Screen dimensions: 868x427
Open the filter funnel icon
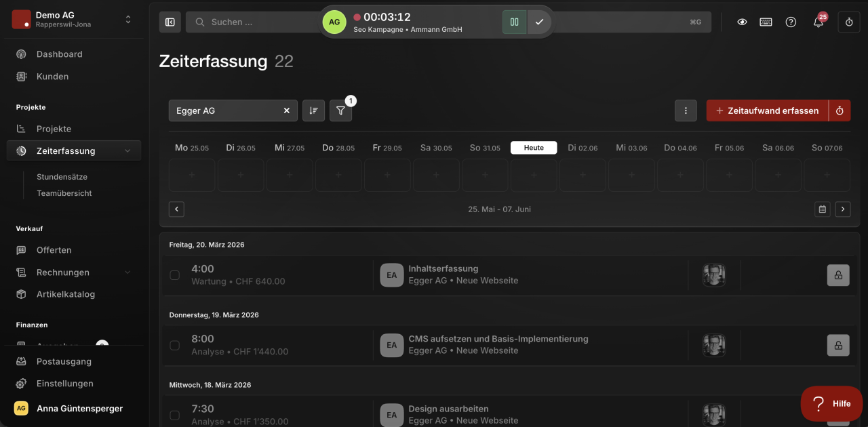click(x=341, y=110)
